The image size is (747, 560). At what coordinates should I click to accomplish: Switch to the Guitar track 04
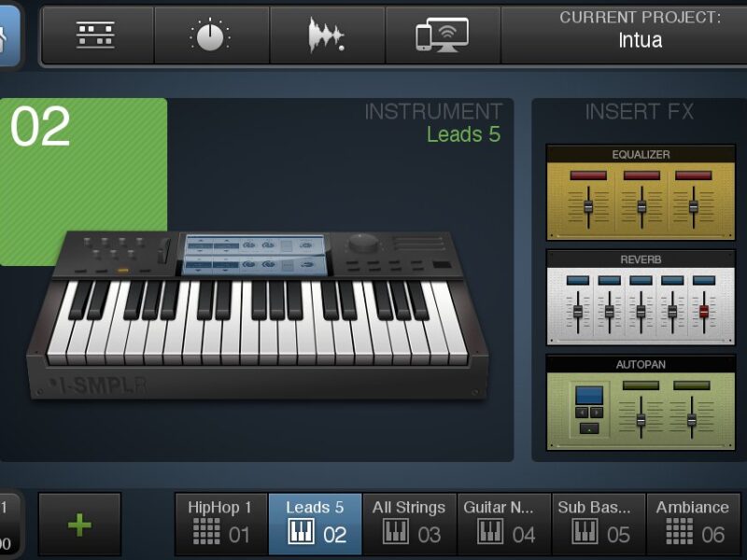point(504,524)
